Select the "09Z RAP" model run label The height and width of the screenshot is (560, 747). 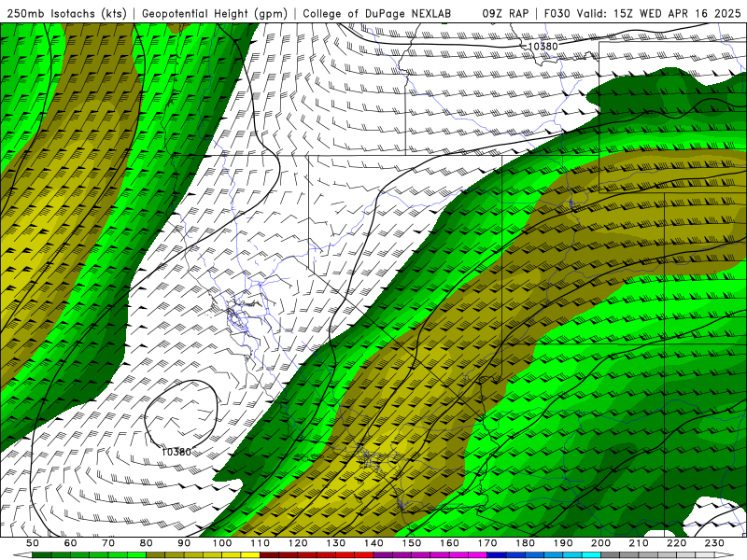point(505,13)
